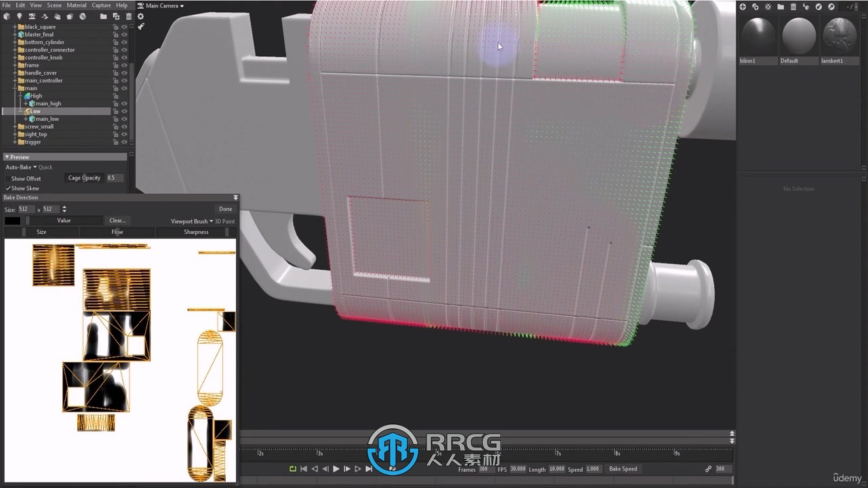The image size is (868, 488).
Task: Click the Frames input field
Action: (x=486, y=469)
